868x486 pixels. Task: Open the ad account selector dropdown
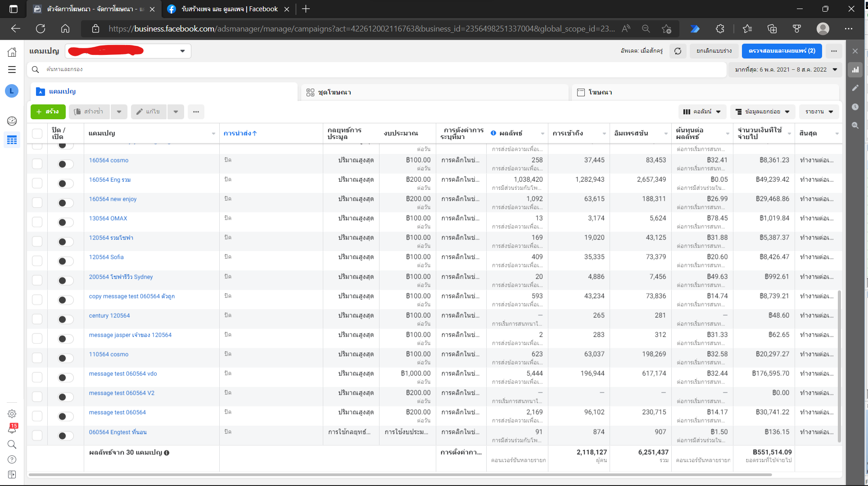[128, 51]
